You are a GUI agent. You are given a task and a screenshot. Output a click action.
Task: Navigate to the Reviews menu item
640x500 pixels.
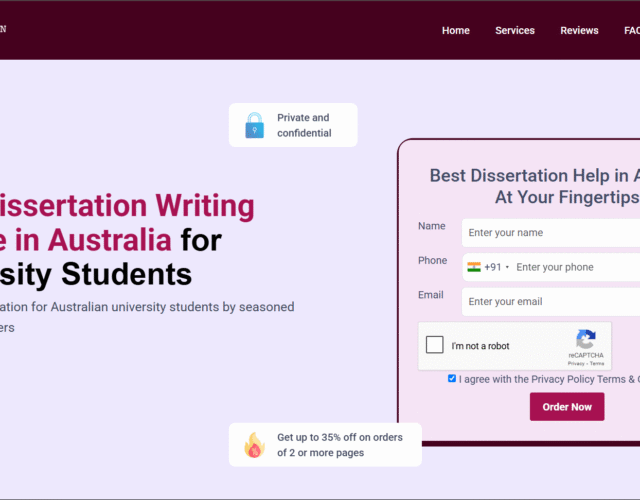point(579,30)
